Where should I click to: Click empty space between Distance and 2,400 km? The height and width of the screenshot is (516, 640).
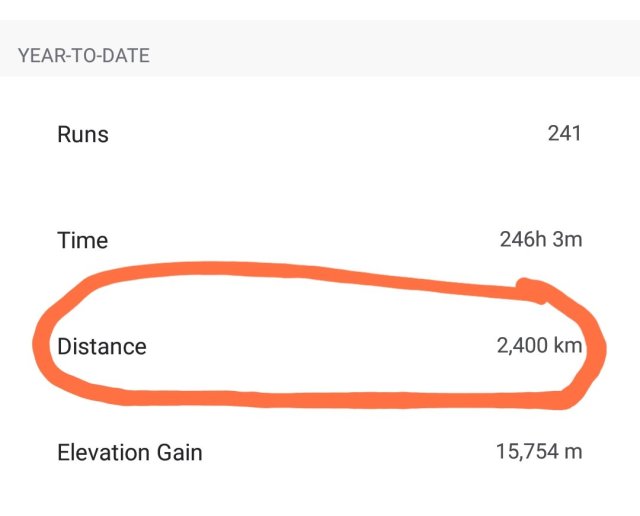320,347
